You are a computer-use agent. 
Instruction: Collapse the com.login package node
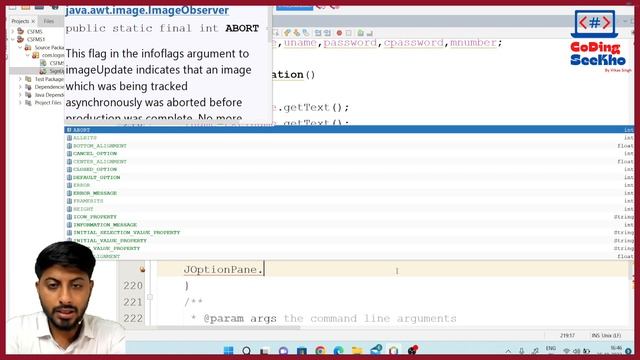(28, 55)
